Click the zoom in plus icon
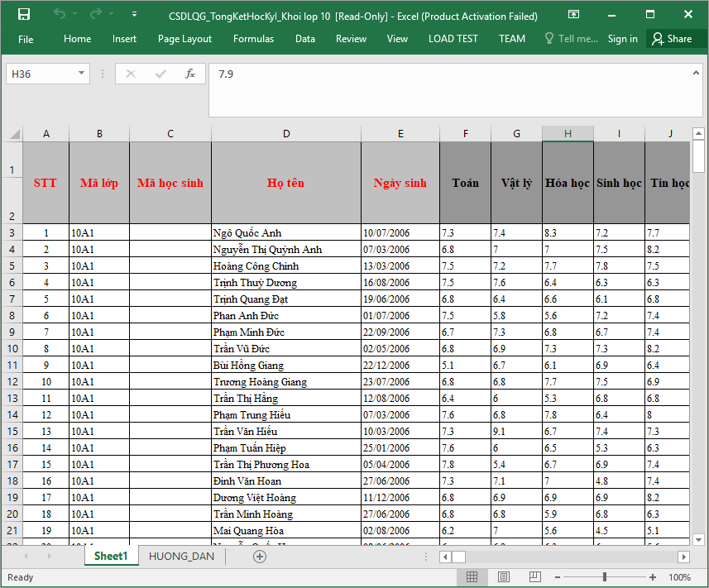Image resolution: width=709 pixels, height=588 pixels. (653, 577)
